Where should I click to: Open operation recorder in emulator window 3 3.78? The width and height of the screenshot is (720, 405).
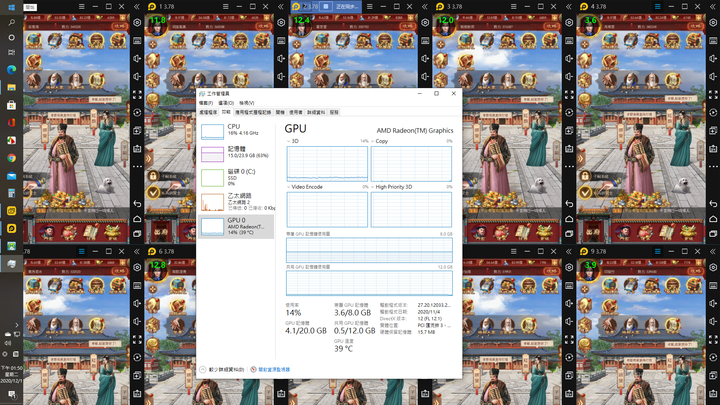click(x=569, y=112)
